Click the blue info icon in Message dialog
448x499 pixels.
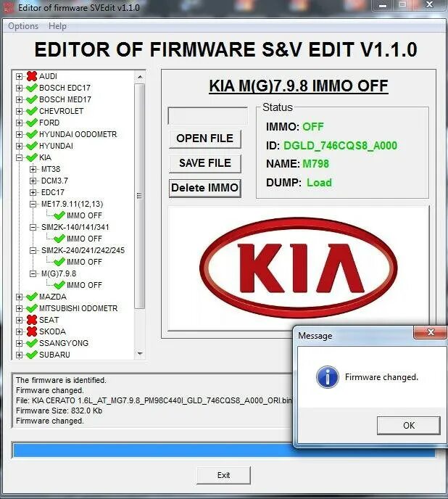pyautogui.click(x=328, y=377)
